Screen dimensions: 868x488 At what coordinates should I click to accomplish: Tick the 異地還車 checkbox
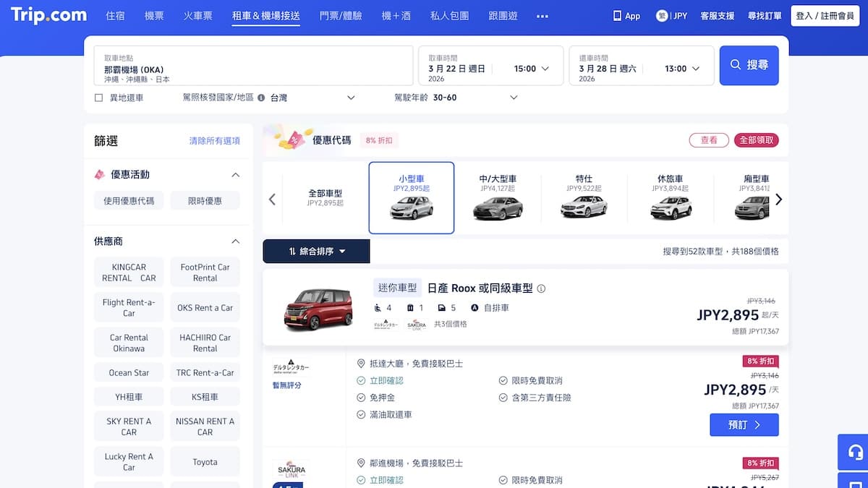pos(99,98)
